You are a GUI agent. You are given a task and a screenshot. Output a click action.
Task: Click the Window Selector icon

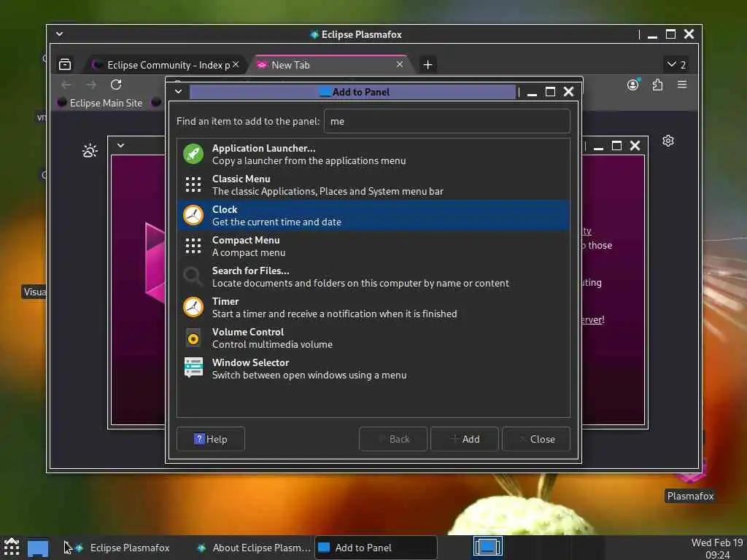[x=193, y=368]
